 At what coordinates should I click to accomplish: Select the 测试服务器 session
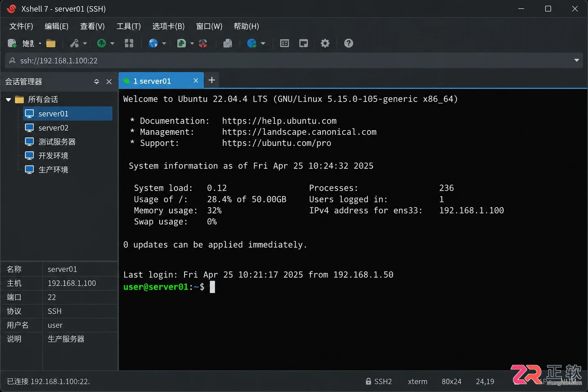click(57, 142)
